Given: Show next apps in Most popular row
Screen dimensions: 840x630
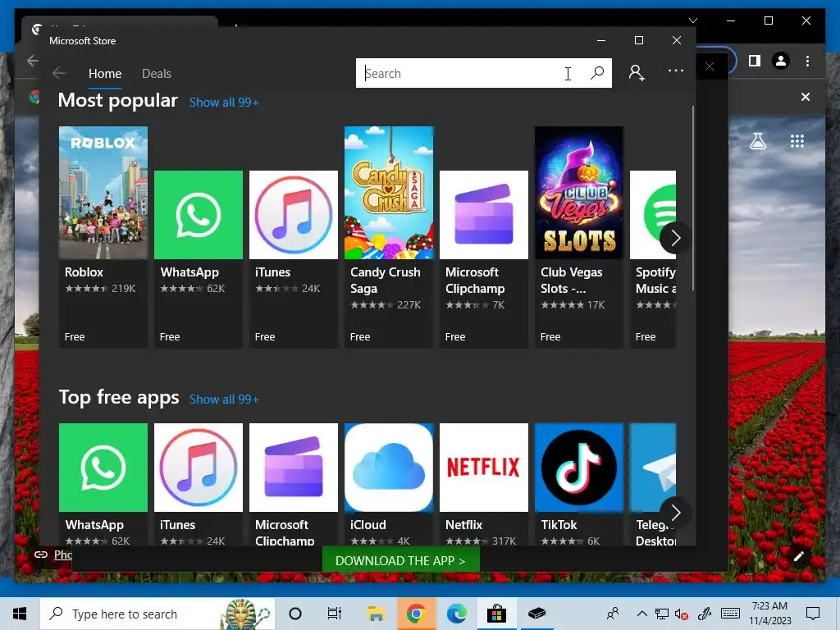Looking at the screenshot, I should point(675,237).
